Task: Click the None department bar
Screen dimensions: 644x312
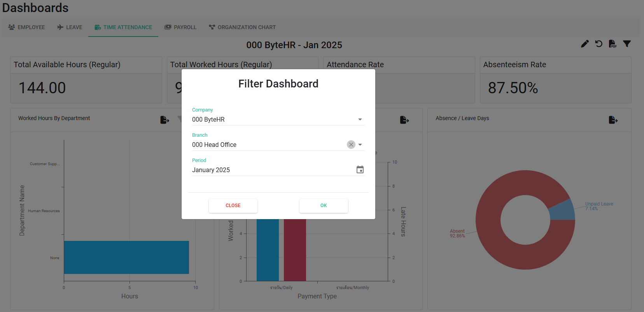Action: point(126,257)
